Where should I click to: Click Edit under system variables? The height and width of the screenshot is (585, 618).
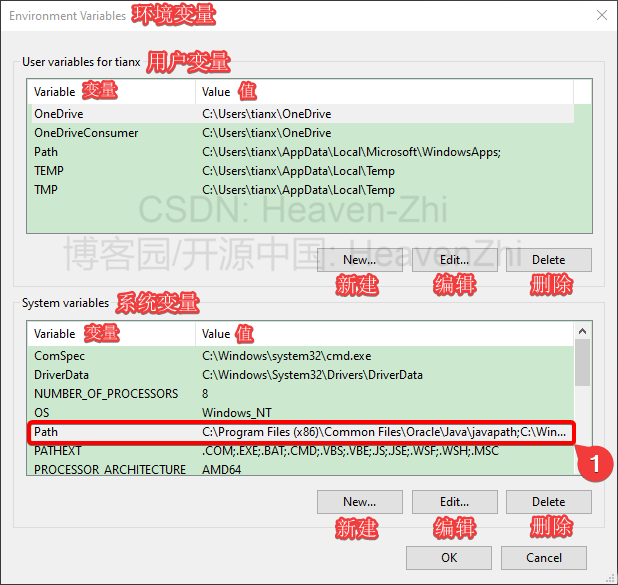454,502
